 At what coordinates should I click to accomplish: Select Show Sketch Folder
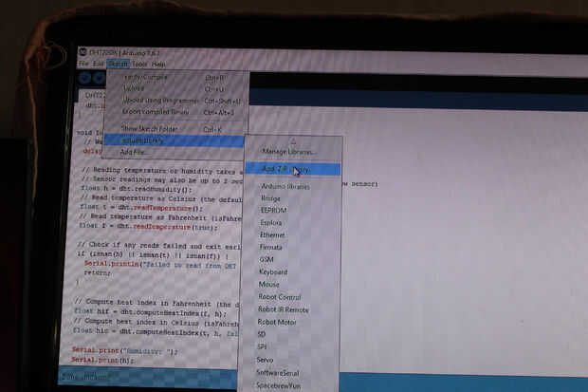click(175, 129)
